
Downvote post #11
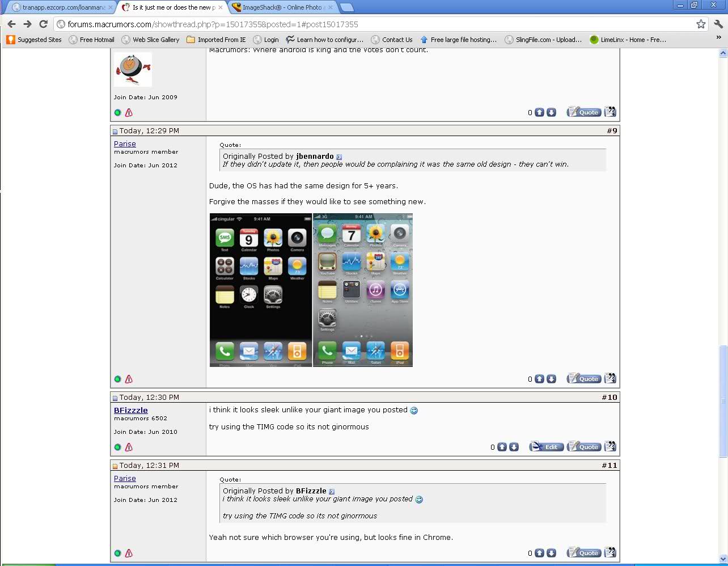tap(551, 553)
